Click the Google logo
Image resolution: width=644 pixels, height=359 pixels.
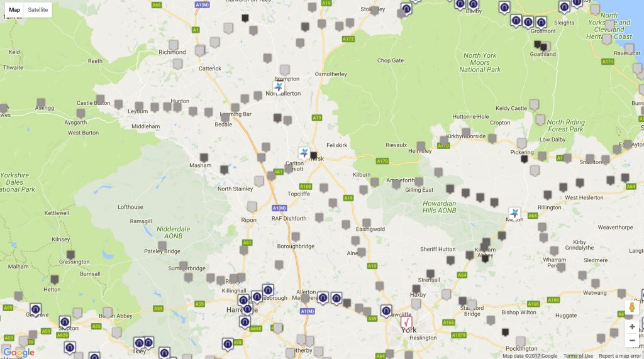pyautogui.click(x=19, y=353)
